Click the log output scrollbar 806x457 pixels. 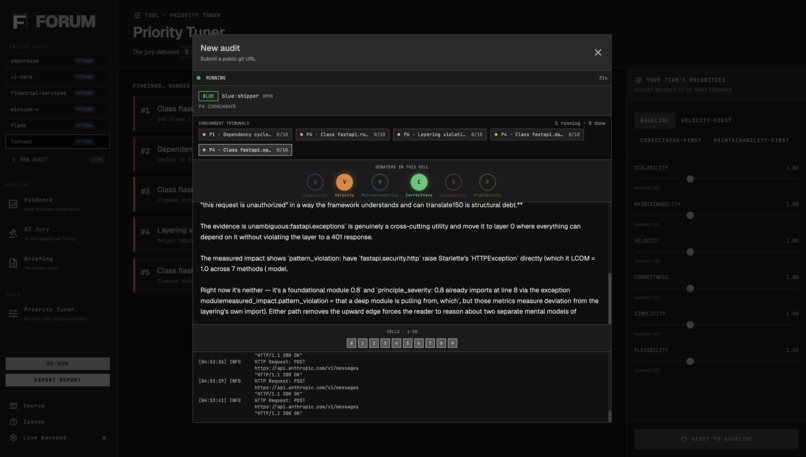coord(610,415)
